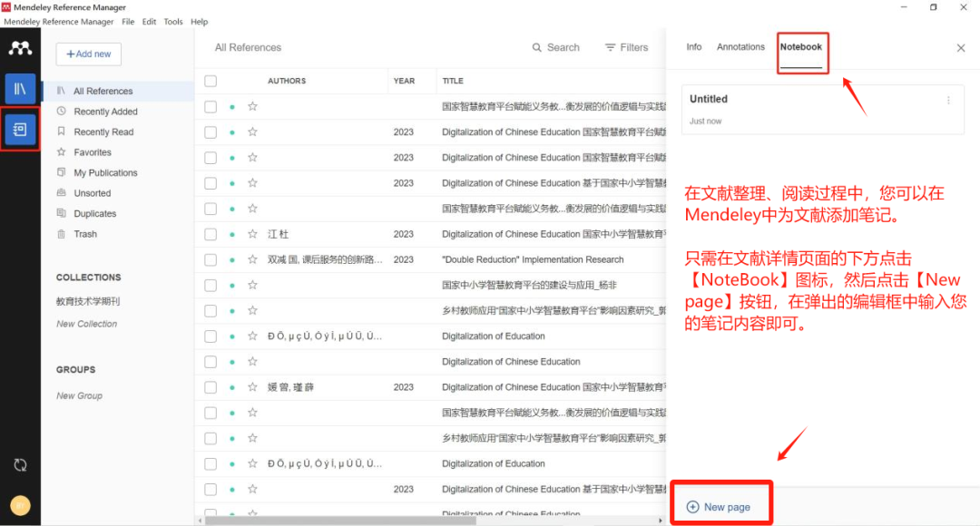Check the box for Digitalization of Chinese Education row without year
Image resolution: width=980 pixels, height=526 pixels.
point(211,361)
